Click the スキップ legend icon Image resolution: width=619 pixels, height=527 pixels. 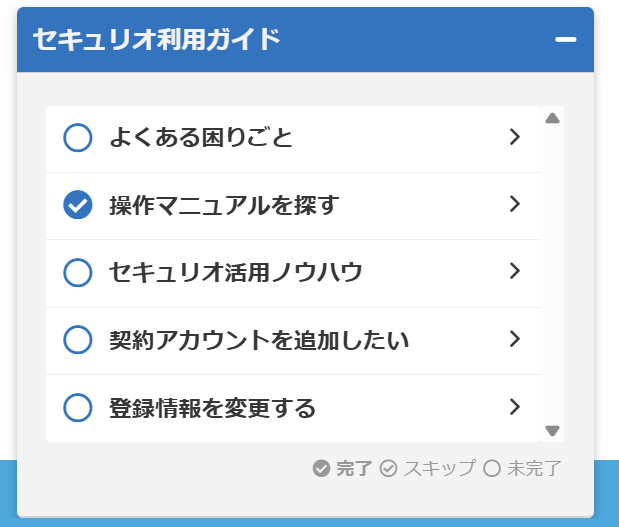point(389,468)
